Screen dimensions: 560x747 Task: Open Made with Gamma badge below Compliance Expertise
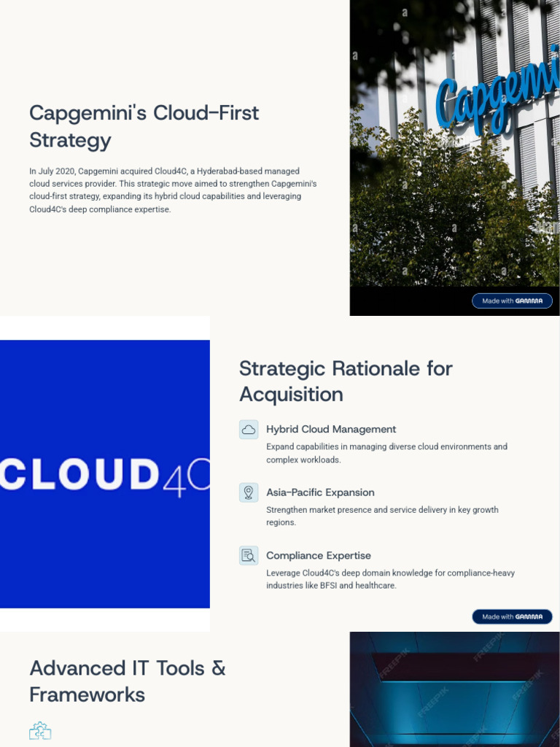click(x=512, y=616)
